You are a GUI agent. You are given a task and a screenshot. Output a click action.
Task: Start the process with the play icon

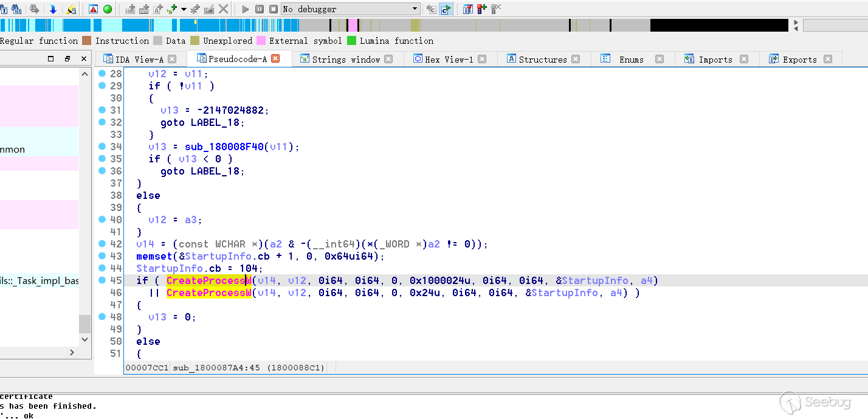tap(245, 9)
